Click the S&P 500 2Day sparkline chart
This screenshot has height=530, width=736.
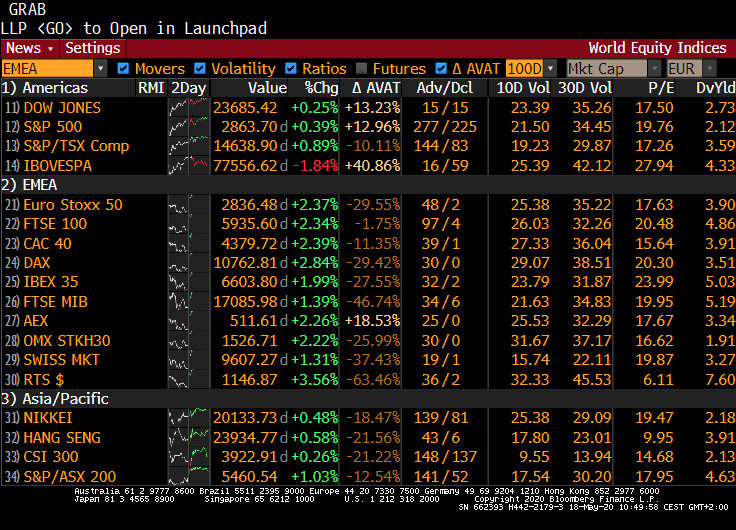[x=189, y=127]
